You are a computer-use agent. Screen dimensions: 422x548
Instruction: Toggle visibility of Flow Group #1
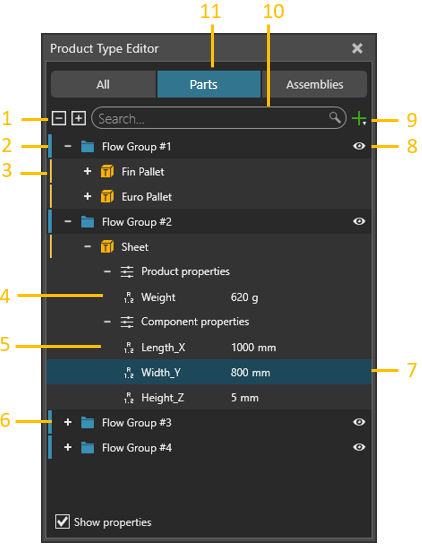pyautogui.click(x=359, y=146)
